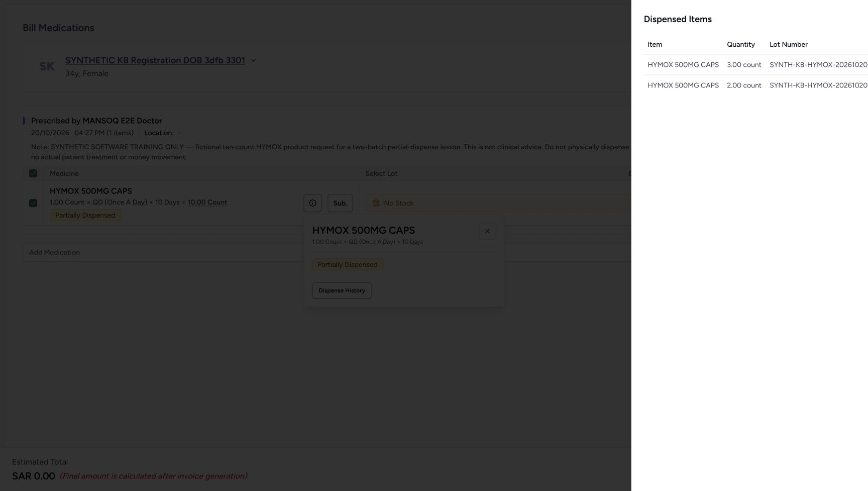Click the lot number in the 2.00 count row
This screenshot has width=868, height=491.
pos(818,85)
